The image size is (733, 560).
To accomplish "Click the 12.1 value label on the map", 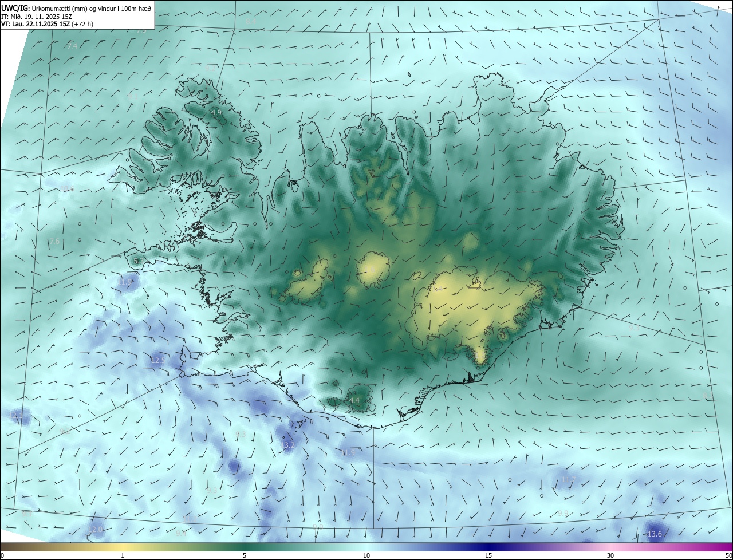I will 16,415.
